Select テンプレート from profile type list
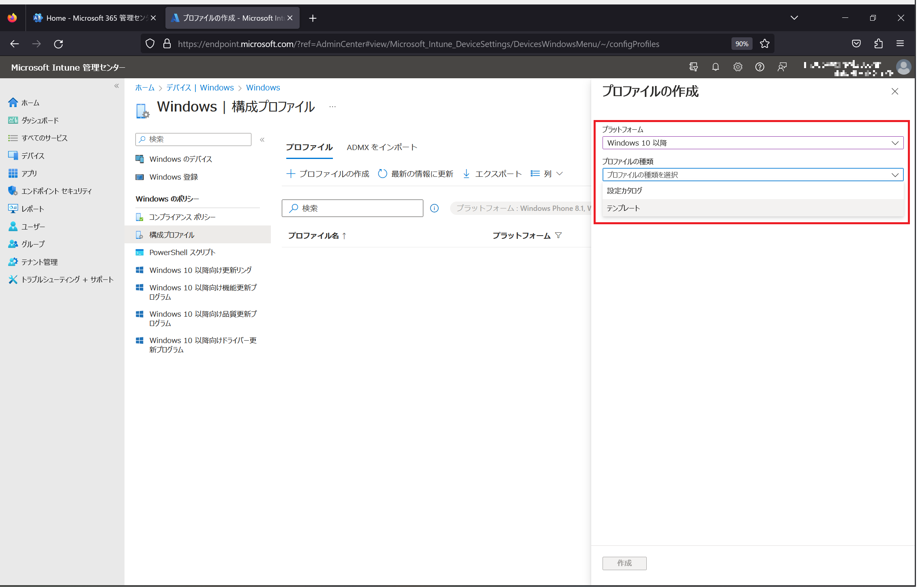918x588 pixels. (624, 209)
